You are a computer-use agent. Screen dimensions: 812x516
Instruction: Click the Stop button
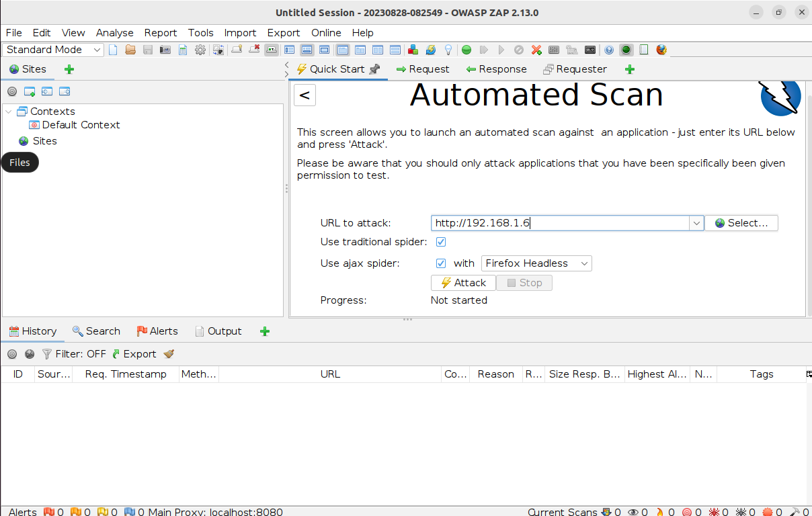524,283
